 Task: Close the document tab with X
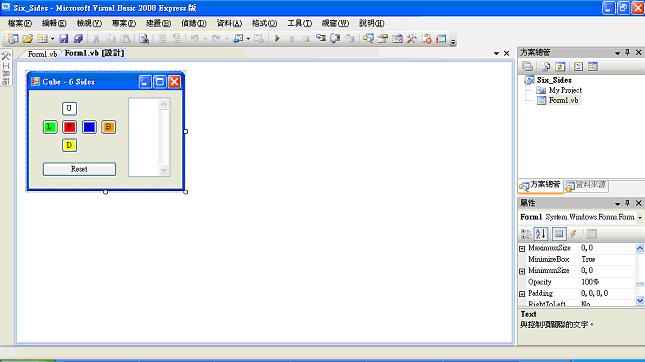click(506, 53)
